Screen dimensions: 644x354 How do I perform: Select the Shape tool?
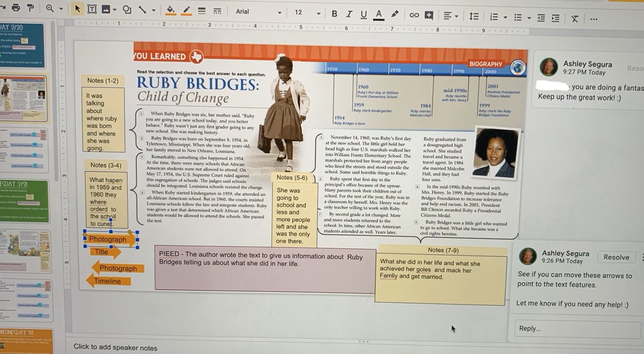(128, 10)
